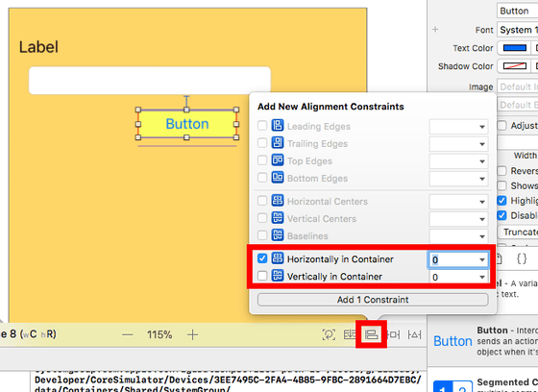Click the Horizontally in Container icon
The height and width of the screenshot is (392, 538).
pyautogui.click(x=278, y=258)
